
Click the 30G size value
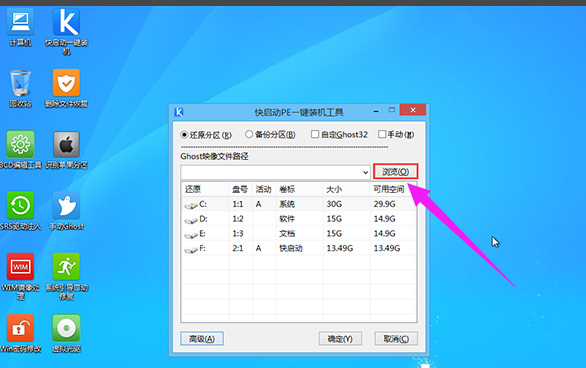tap(334, 204)
